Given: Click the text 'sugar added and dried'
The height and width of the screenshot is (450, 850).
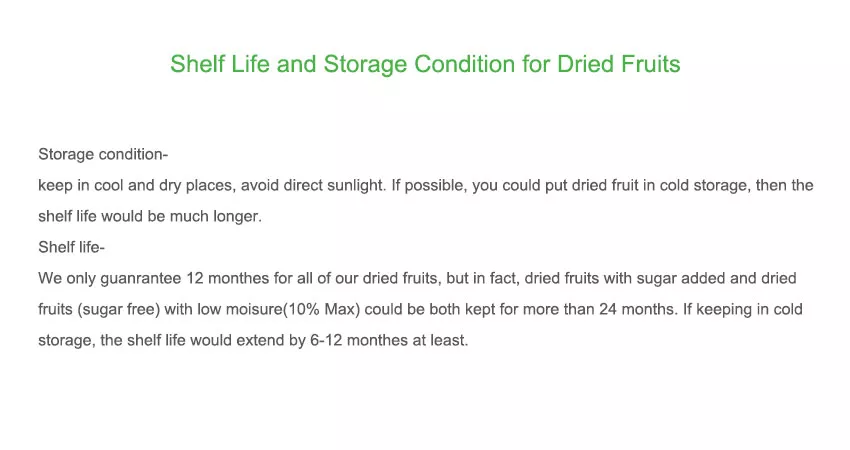Looking at the screenshot, I should [x=716, y=279].
